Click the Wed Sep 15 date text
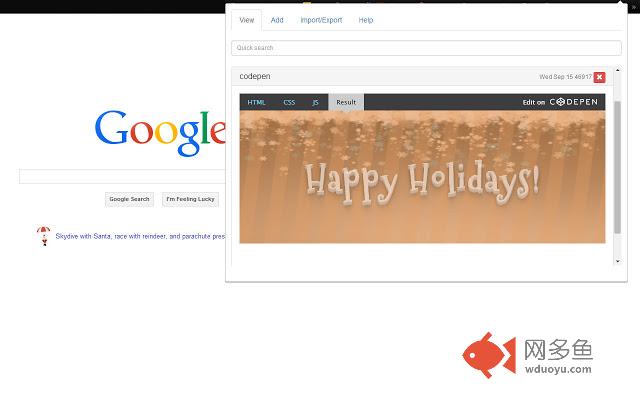 [x=565, y=77]
